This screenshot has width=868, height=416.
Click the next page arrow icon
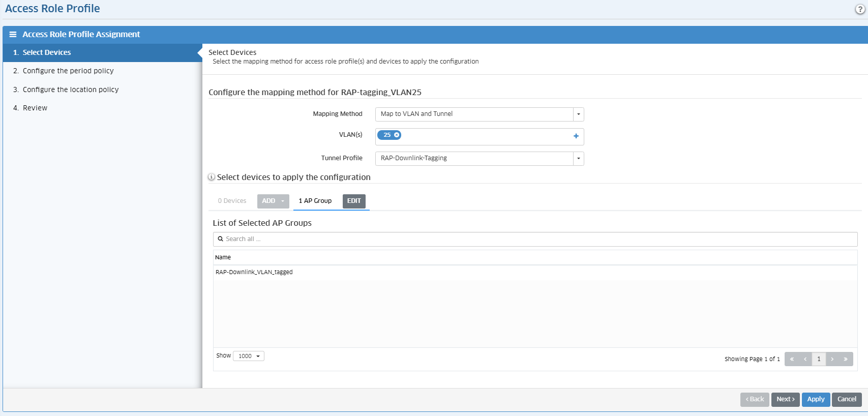832,359
